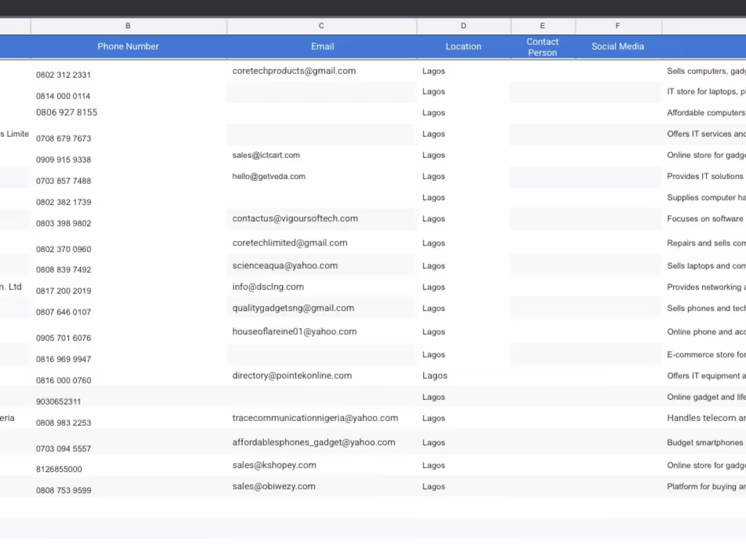The width and height of the screenshot is (746, 560).
Task: Select phone number 0814 000 0114
Action: 63,96
